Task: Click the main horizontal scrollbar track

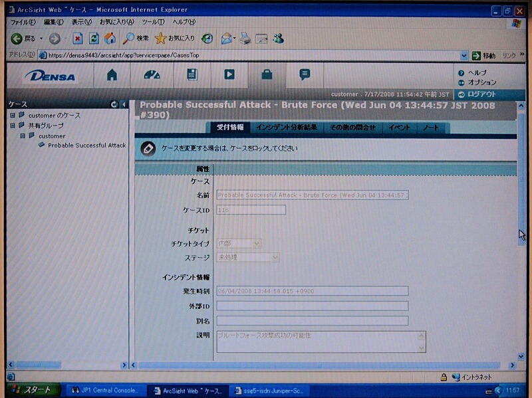Action: pyautogui.click(x=323, y=365)
